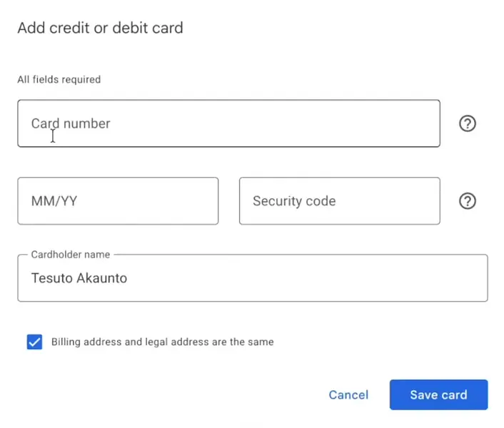Click the floating 'Cardholder name' label
Image resolution: width=504 pixels, height=428 pixels.
[x=72, y=255]
